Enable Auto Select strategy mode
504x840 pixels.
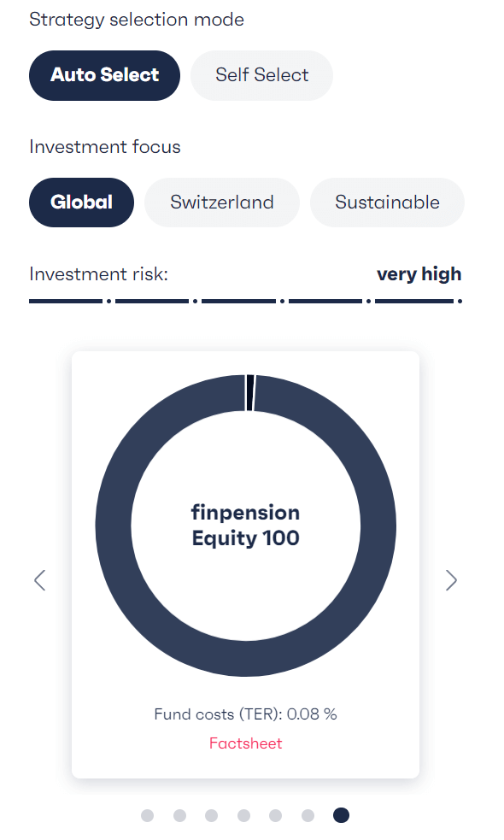(x=104, y=75)
